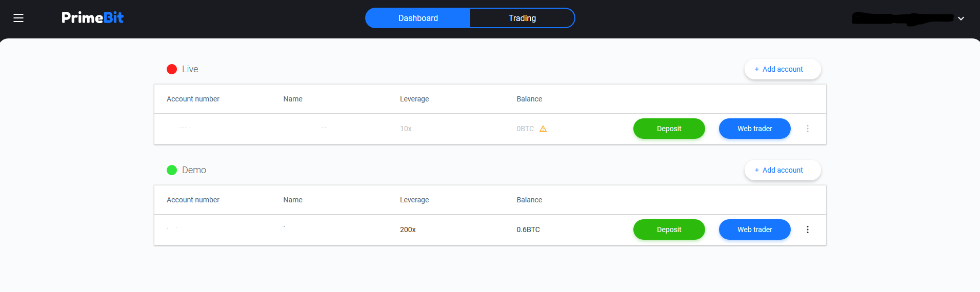This screenshot has height=292, width=980.
Task: Switch to the Dashboard tab
Action: click(x=418, y=18)
